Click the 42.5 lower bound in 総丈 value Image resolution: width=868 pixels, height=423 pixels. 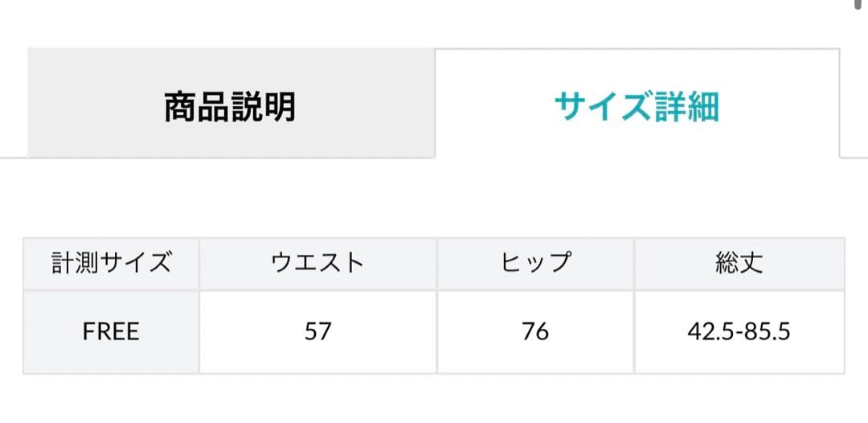click(708, 331)
